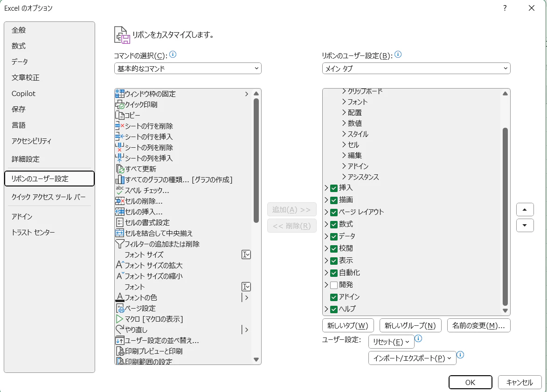
Task: Expand the 配置 group
Action: click(x=344, y=112)
